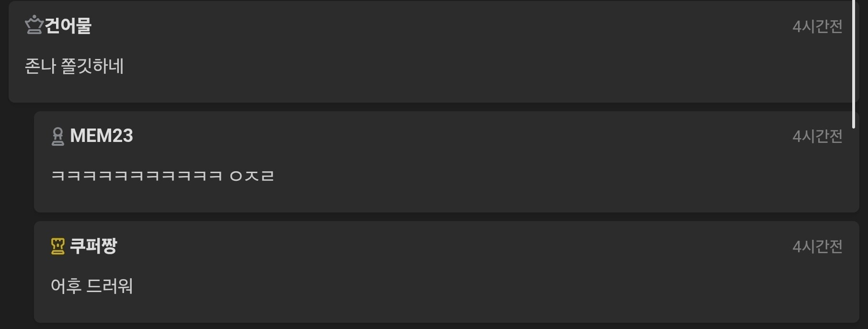Click the word 드러워 in the last reply
The width and height of the screenshot is (868, 329).
pyautogui.click(x=110, y=286)
